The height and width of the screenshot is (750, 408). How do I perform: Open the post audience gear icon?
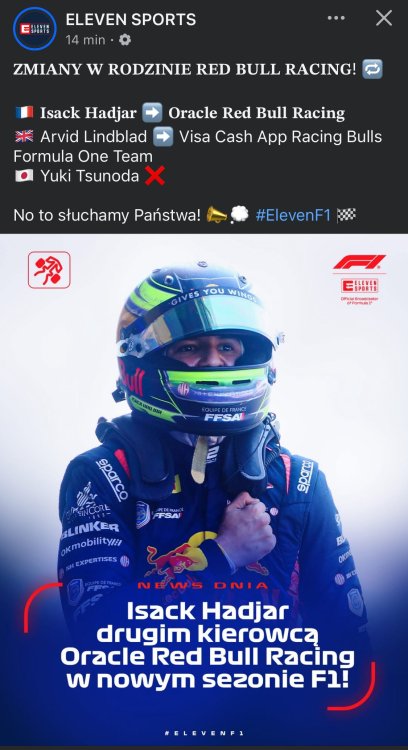(x=125, y=40)
